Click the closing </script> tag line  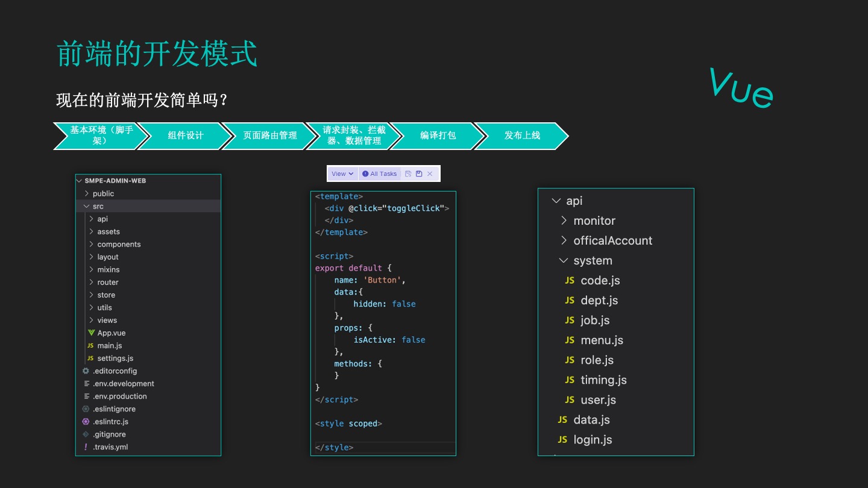point(336,399)
